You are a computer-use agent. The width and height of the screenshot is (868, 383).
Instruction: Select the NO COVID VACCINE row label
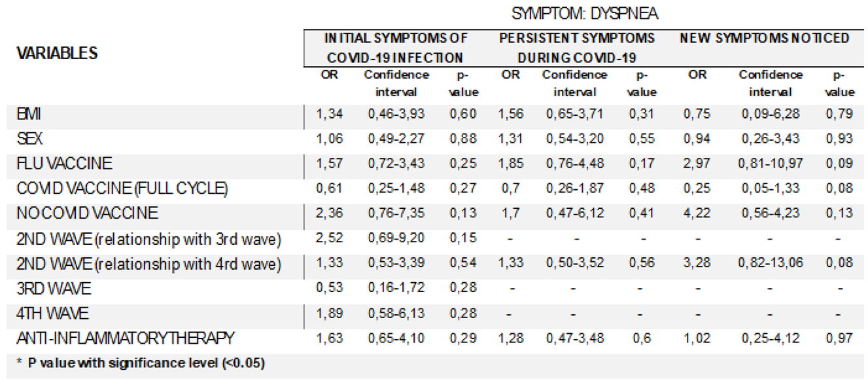[x=87, y=213]
